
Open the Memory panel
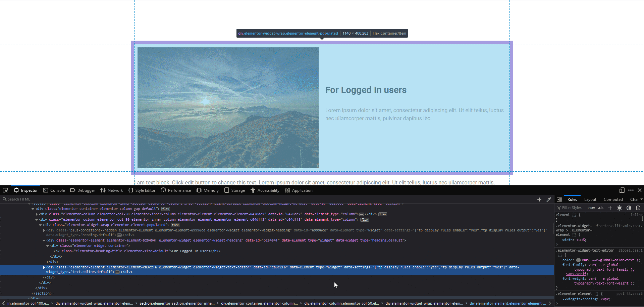208,190
